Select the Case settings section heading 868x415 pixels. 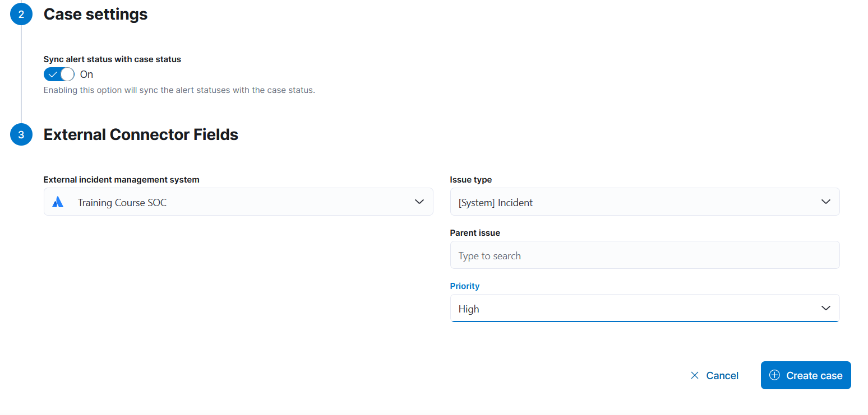pyautogui.click(x=95, y=14)
